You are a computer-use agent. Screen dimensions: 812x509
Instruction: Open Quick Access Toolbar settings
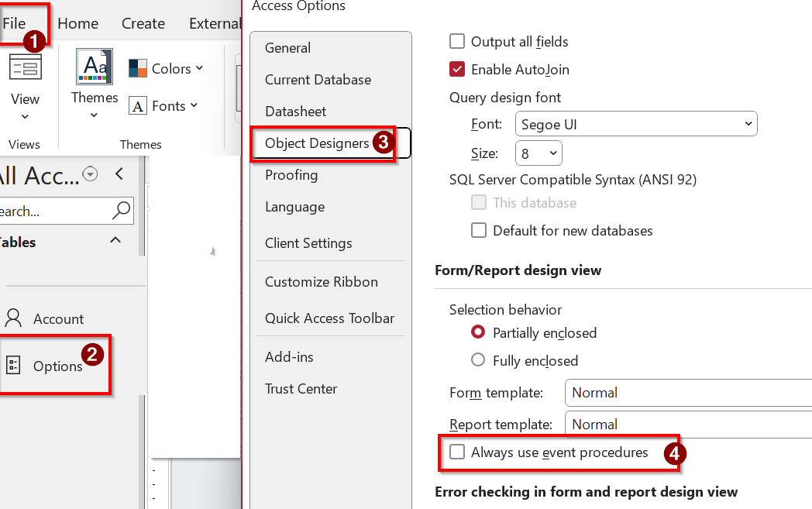pyautogui.click(x=330, y=318)
